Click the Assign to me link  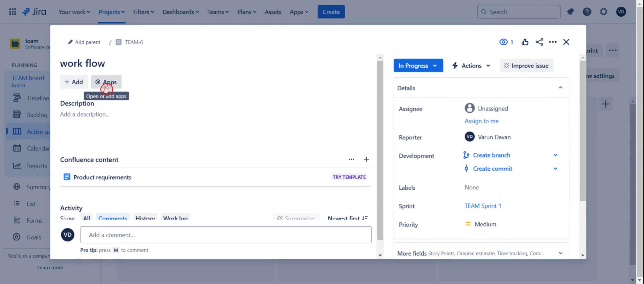coord(481,121)
